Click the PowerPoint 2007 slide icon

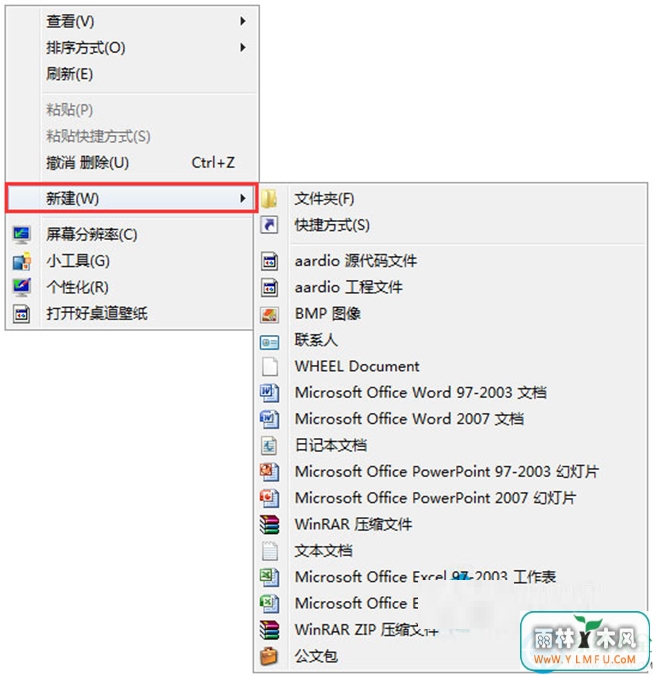[x=270, y=498]
